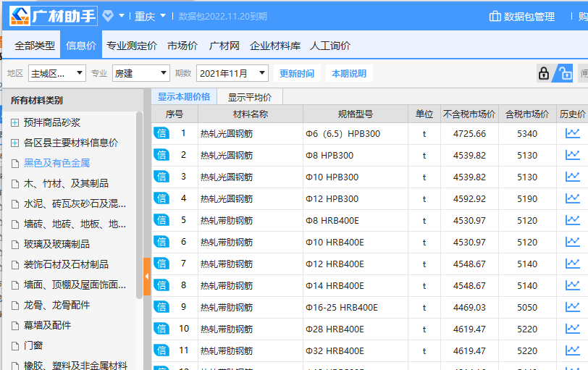
Task: Open history chart for Φ10 HRB400E row
Action: [x=572, y=242]
